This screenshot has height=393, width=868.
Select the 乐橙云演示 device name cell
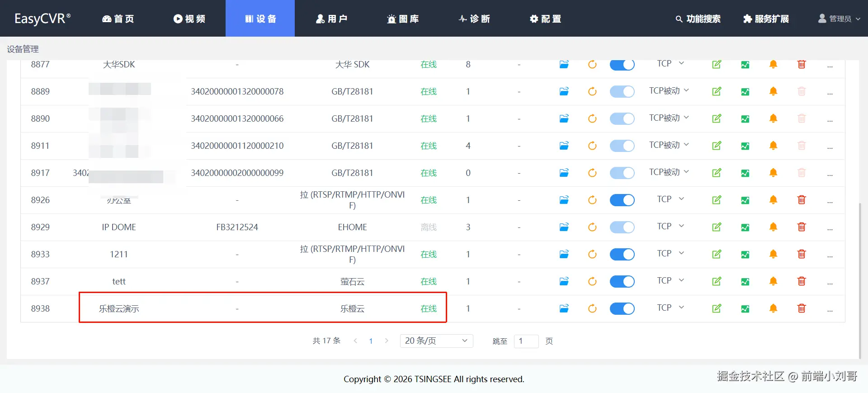point(119,308)
